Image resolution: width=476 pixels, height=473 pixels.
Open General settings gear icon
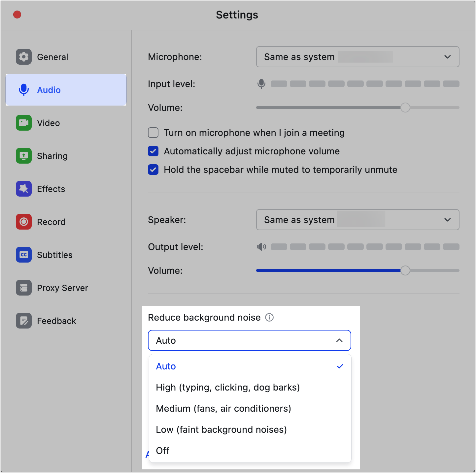tap(24, 57)
